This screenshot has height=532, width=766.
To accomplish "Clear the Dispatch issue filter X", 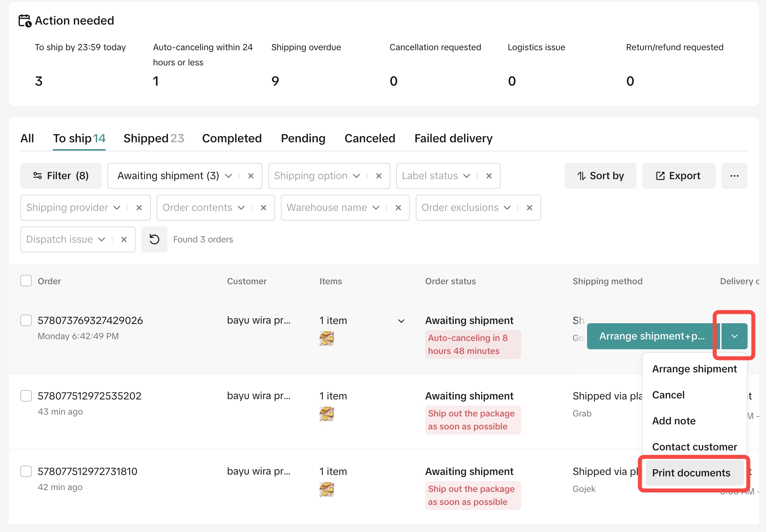I will tap(124, 239).
